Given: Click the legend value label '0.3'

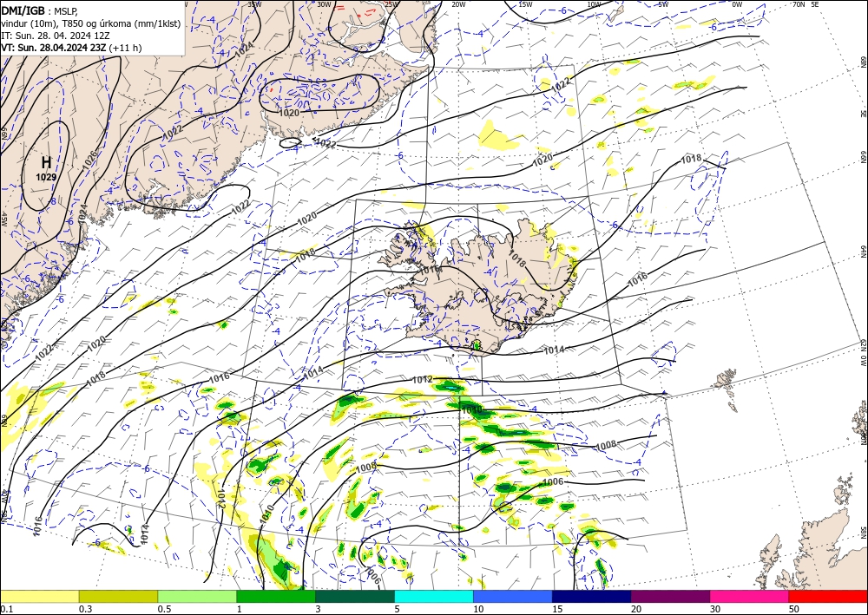Looking at the screenshot, I should point(85,609).
